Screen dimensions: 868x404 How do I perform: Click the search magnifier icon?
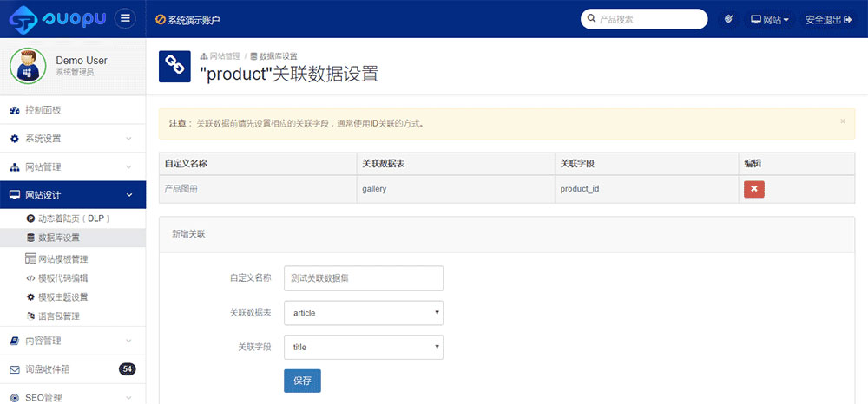[x=591, y=19]
